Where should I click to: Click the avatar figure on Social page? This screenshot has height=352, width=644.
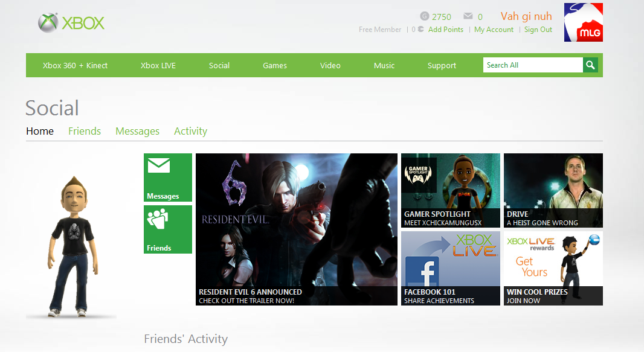tap(72, 246)
